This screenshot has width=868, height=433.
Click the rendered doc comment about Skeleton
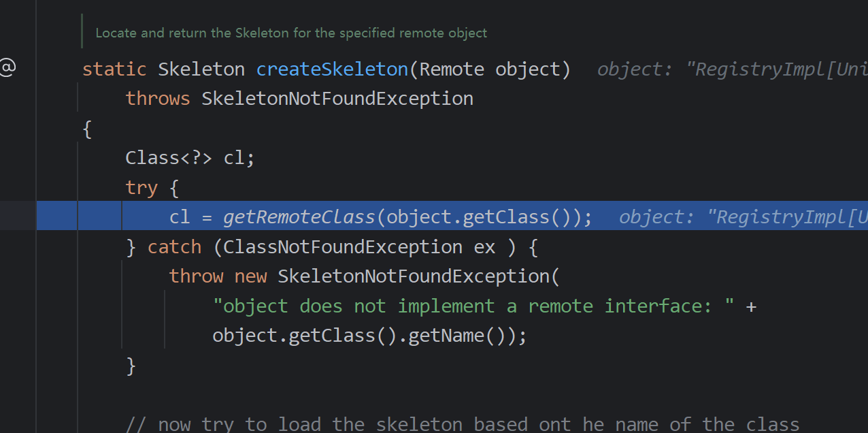tap(291, 33)
